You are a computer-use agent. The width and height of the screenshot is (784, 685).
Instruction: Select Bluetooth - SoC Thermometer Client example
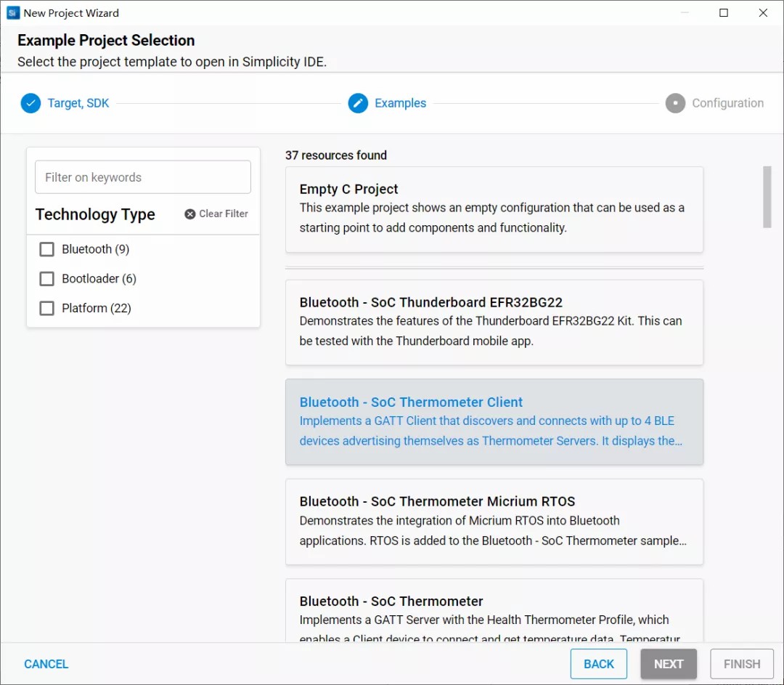[x=494, y=422]
